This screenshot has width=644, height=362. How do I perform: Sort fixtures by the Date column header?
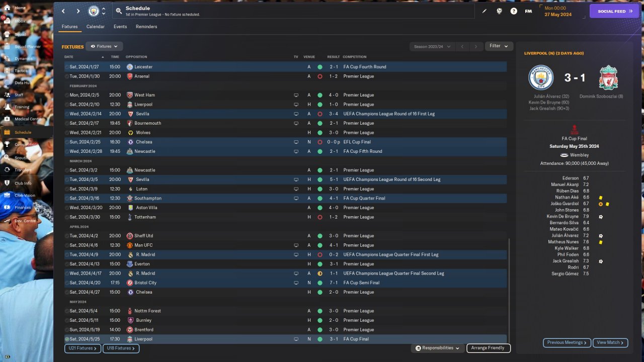69,57
